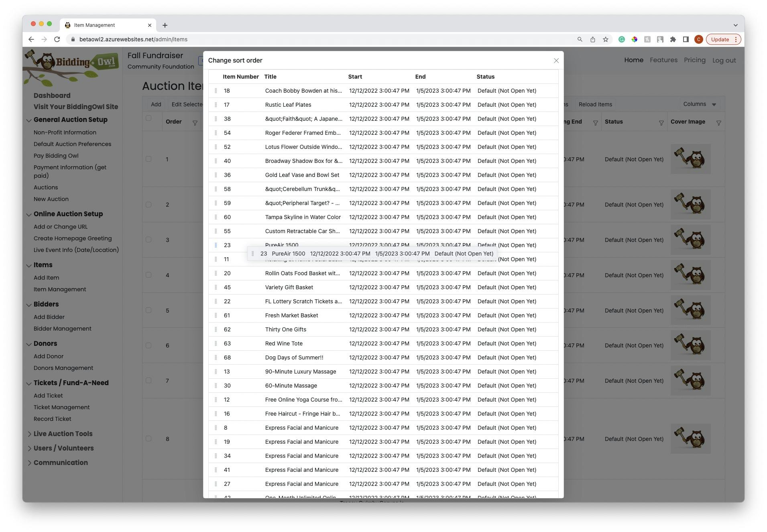Collapse the General Auction Setup section

(x=29, y=120)
